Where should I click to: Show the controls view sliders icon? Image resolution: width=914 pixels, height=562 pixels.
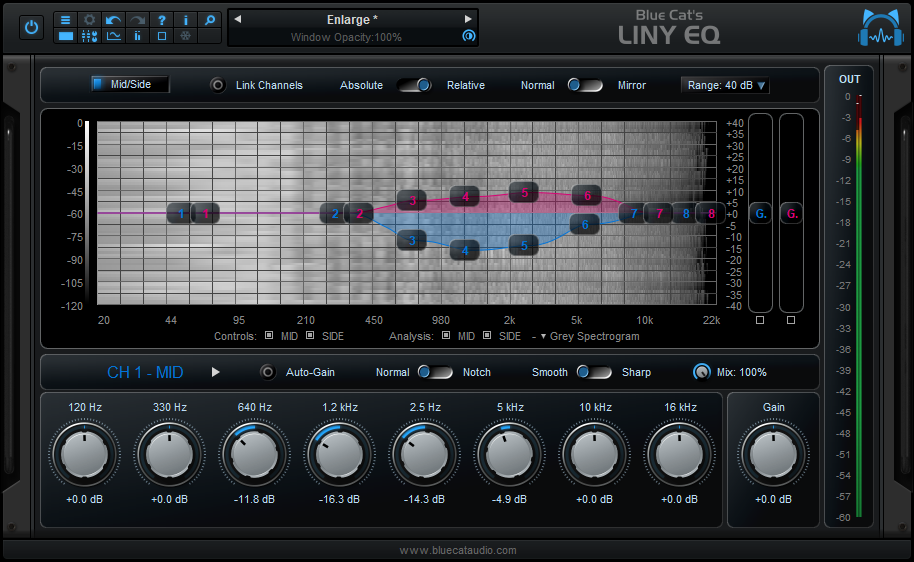pyautogui.click(x=89, y=36)
